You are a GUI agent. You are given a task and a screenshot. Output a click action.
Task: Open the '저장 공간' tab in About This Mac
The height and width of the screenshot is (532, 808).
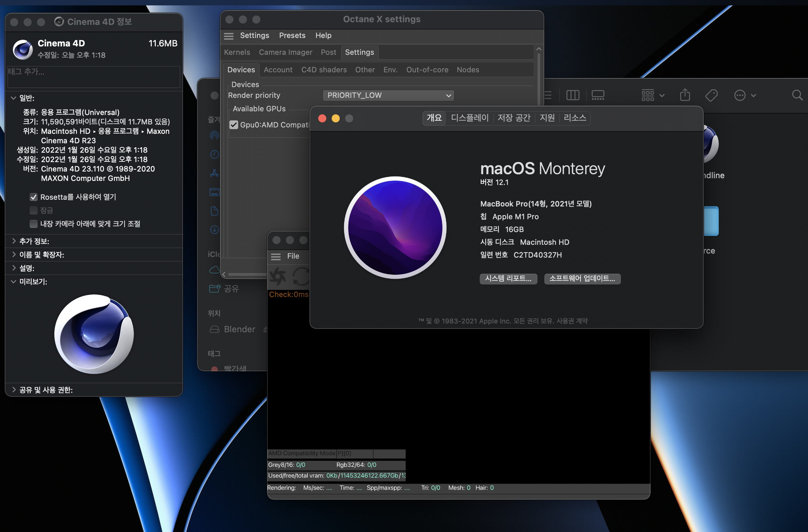coord(514,118)
